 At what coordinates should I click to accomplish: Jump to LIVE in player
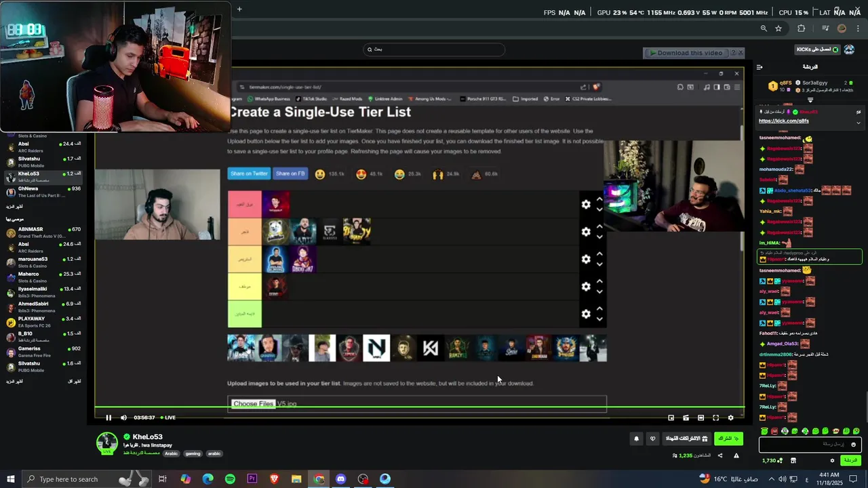tap(168, 418)
